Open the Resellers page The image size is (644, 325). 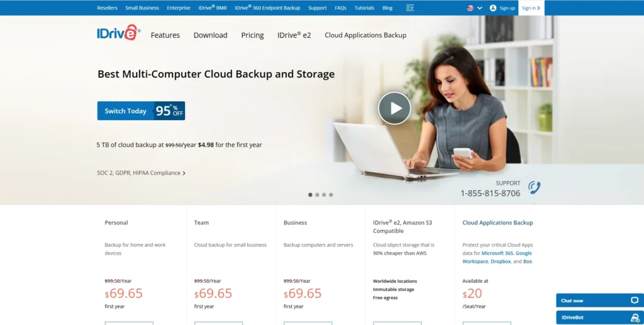107,8
